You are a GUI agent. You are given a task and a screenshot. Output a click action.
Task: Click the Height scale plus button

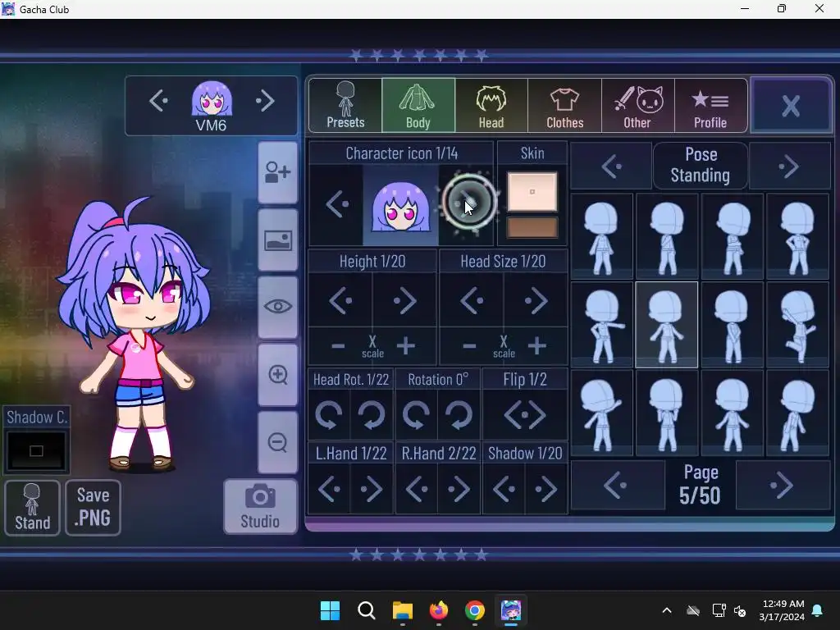click(x=405, y=346)
